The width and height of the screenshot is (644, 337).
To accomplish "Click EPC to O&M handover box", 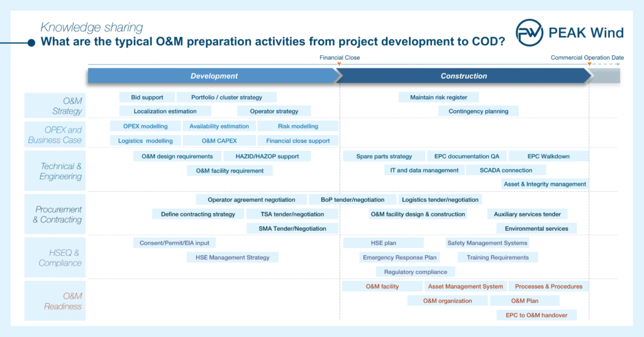I will (x=536, y=315).
